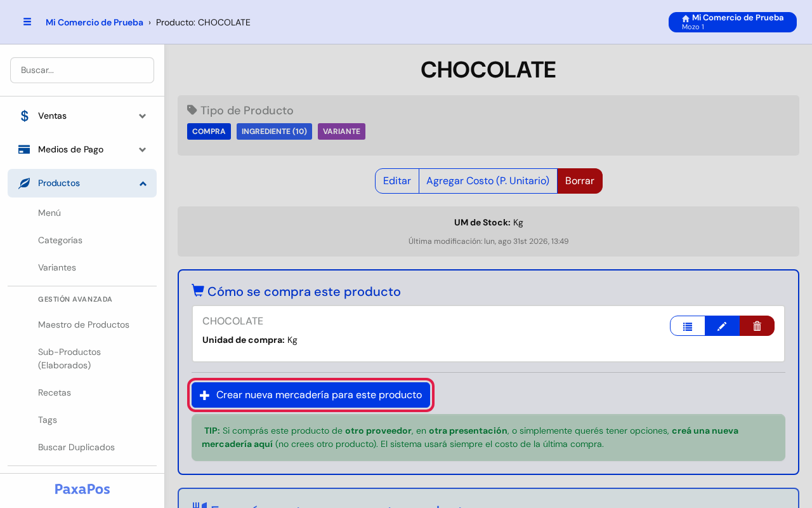Go to Recetas in the sidebar
This screenshot has height=508, width=812.
click(55, 392)
